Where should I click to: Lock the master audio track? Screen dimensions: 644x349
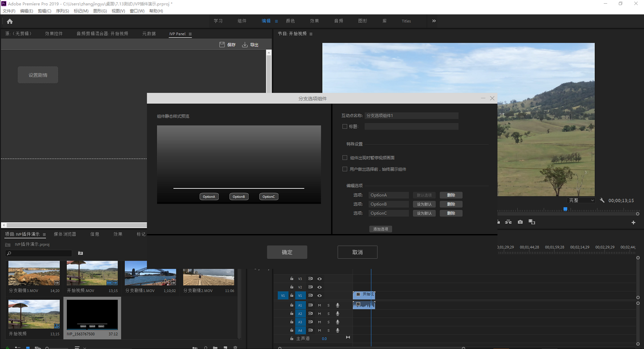(x=292, y=338)
